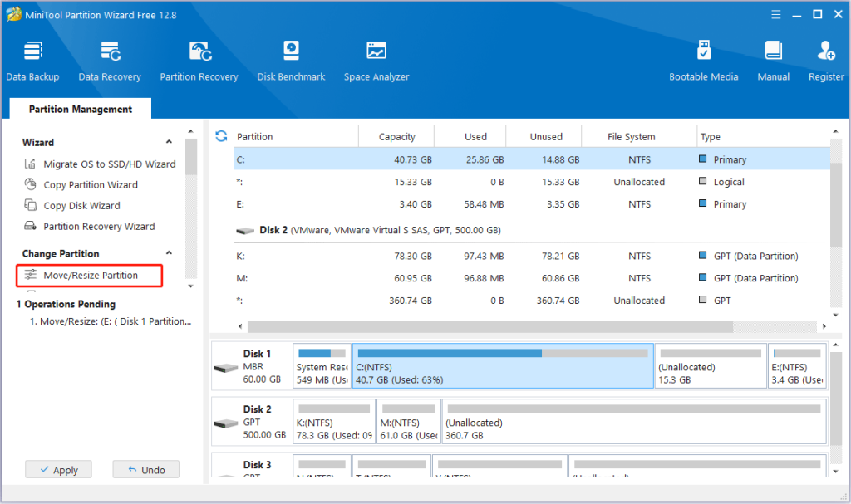Image resolution: width=851 pixels, height=504 pixels.
Task: Select Migrate OS to SSD/HD Wizard
Action: coord(109,164)
